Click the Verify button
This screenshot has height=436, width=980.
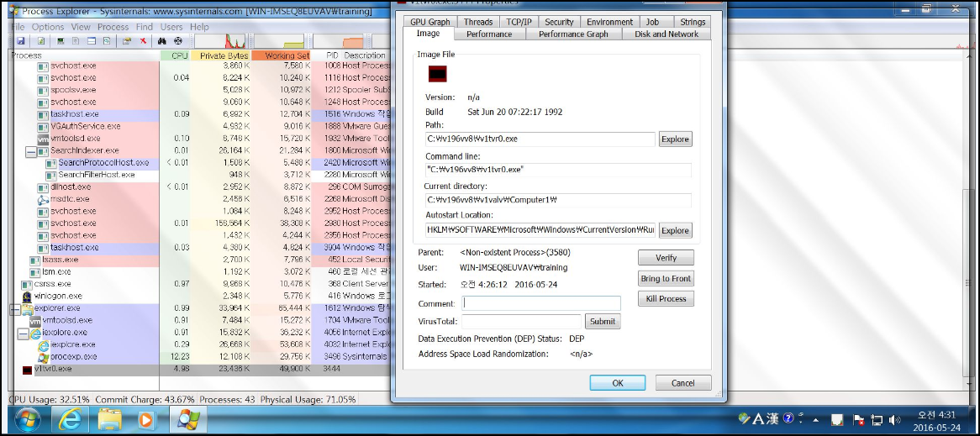[x=666, y=258]
